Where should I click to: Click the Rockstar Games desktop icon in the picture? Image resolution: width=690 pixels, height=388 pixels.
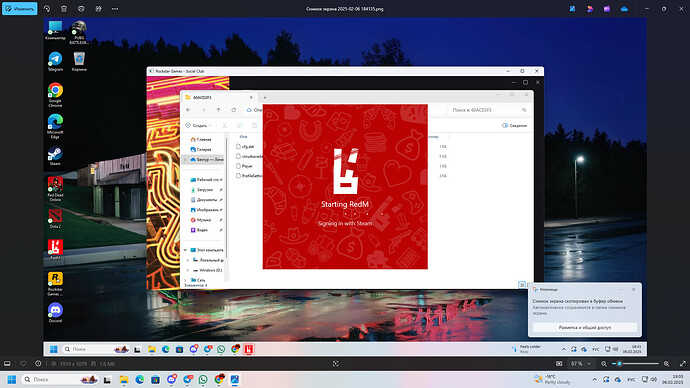[x=55, y=283]
